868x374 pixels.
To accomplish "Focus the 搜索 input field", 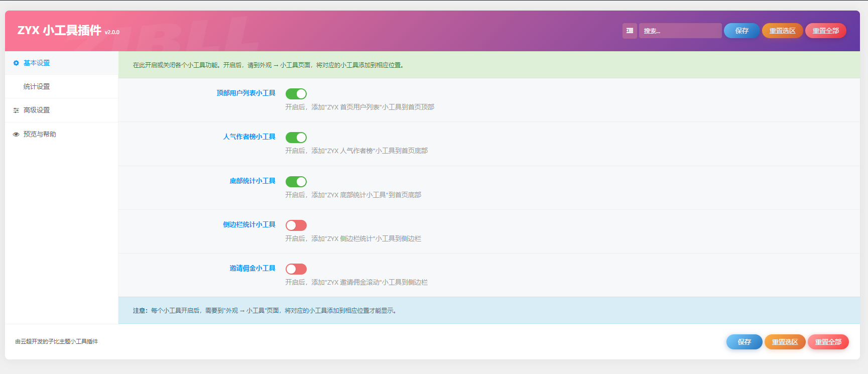I will pyautogui.click(x=680, y=31).
